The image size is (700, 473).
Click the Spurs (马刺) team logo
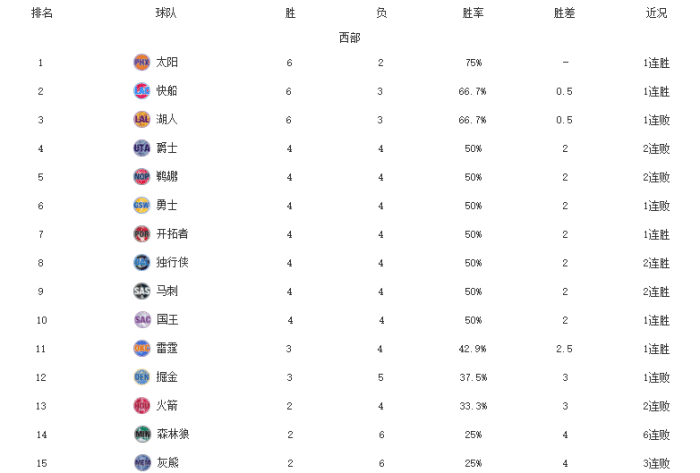(141, 291)
